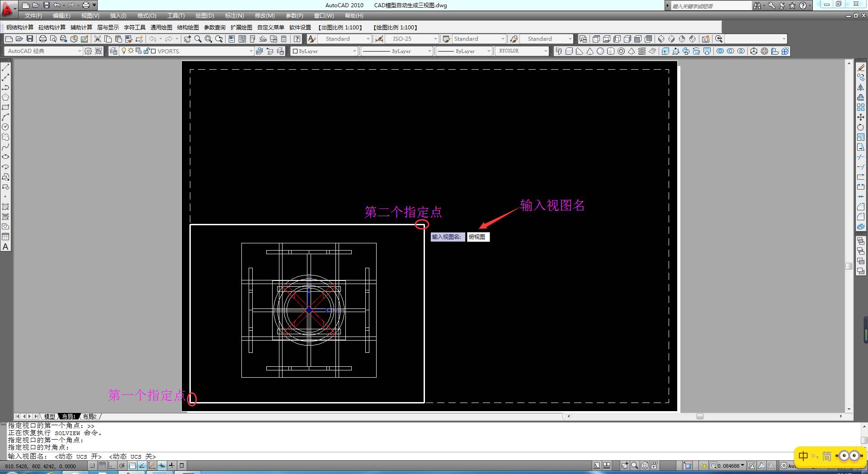Click the Workspace Settings gear icon
Viewport: 868px width, 474px height.
[88, 51]
